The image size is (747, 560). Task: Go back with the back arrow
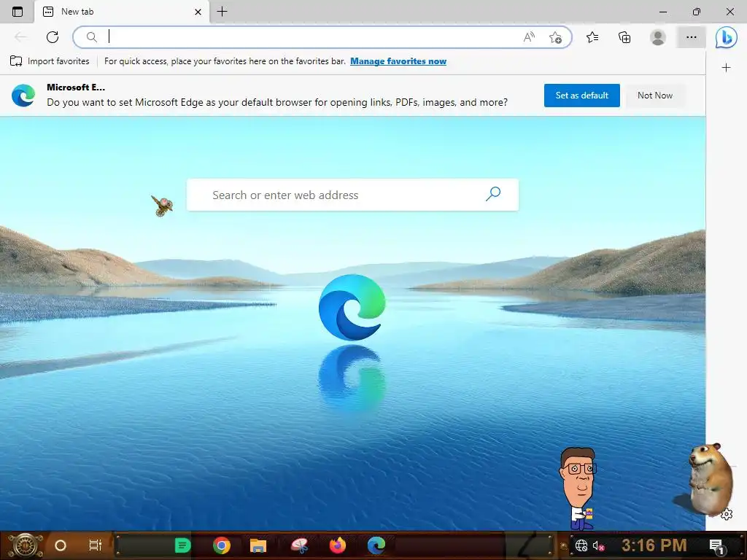20,37
